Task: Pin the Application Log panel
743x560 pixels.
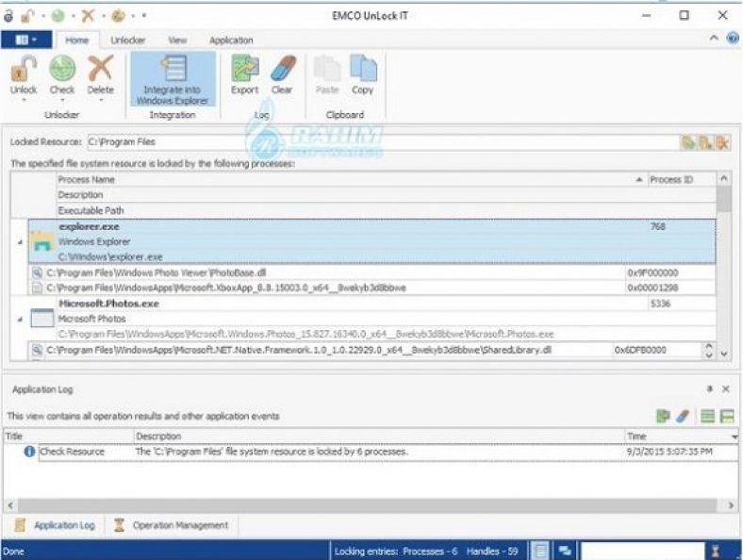Action: [x=709, y=389]
